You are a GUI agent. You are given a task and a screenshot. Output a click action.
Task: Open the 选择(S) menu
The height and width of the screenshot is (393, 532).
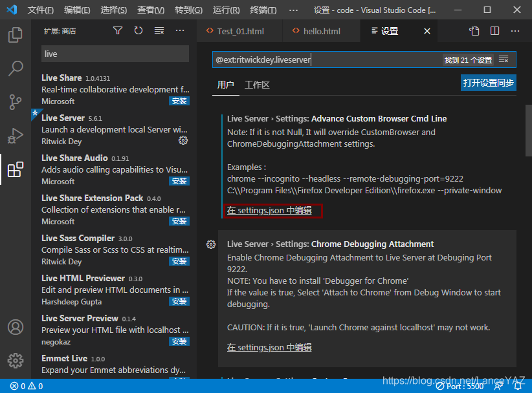pos(114,10)
